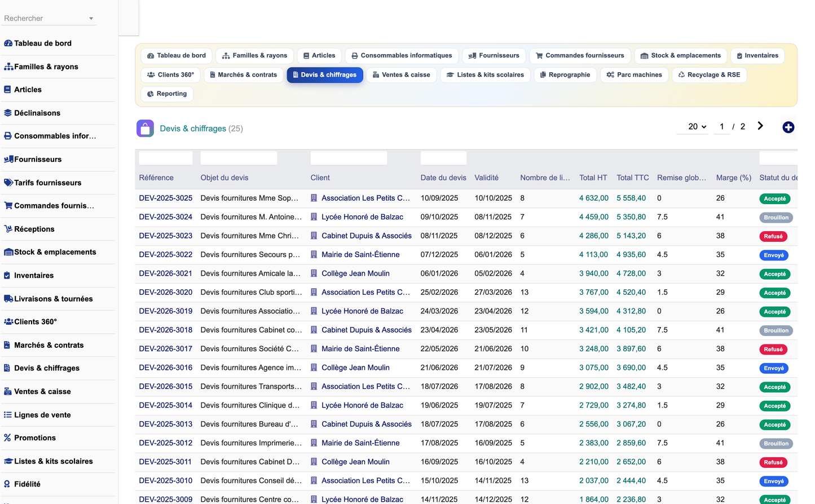815x504 pixels.
Task: Click the Nombre de lignes column header
Action: (545, 178)
